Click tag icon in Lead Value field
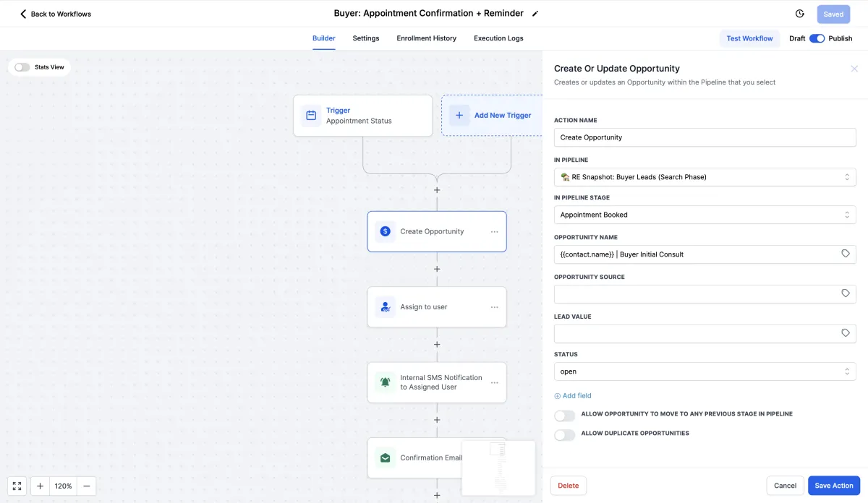The height and width of the screenshot is (503, 868). pyautogui.click(x=846, y=333)
